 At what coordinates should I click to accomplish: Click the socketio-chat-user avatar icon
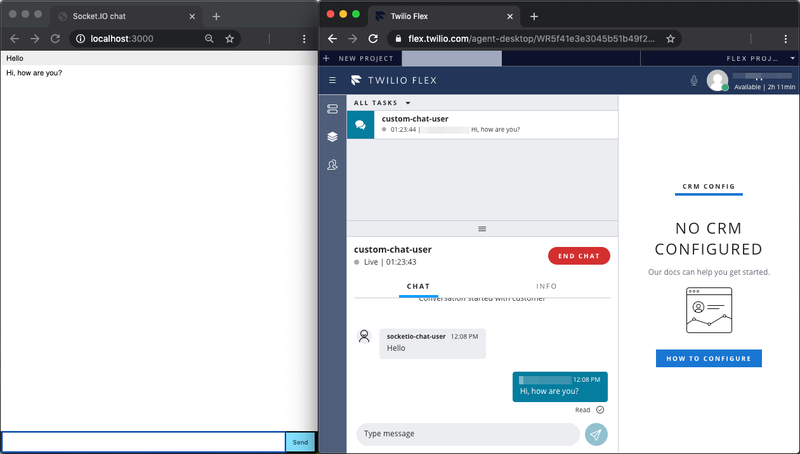point(364,336)
